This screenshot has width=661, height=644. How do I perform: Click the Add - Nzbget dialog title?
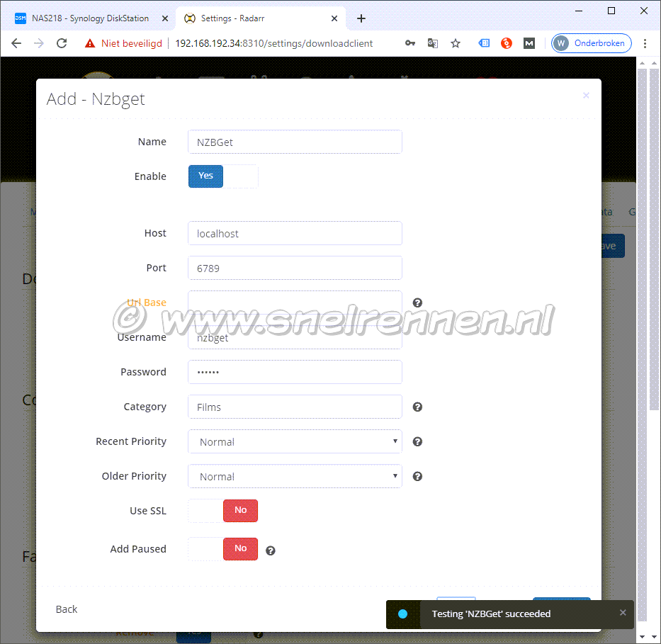[x=96, y=99]
